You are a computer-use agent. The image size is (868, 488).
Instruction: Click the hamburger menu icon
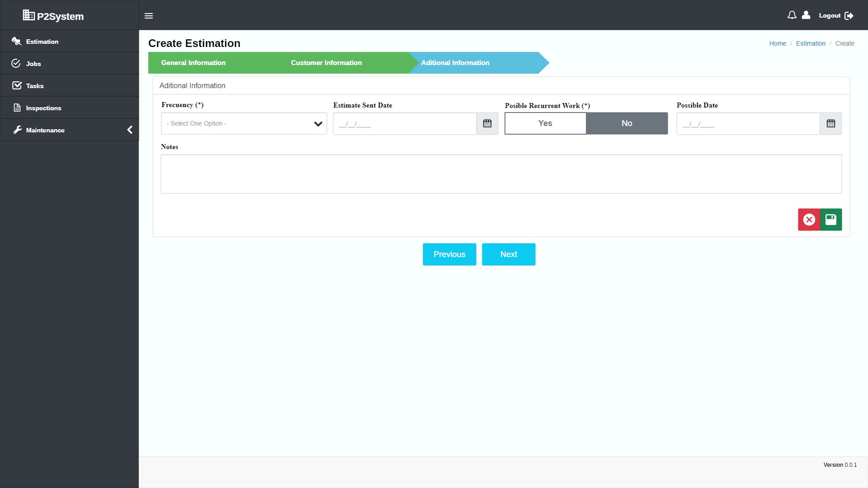149,16
